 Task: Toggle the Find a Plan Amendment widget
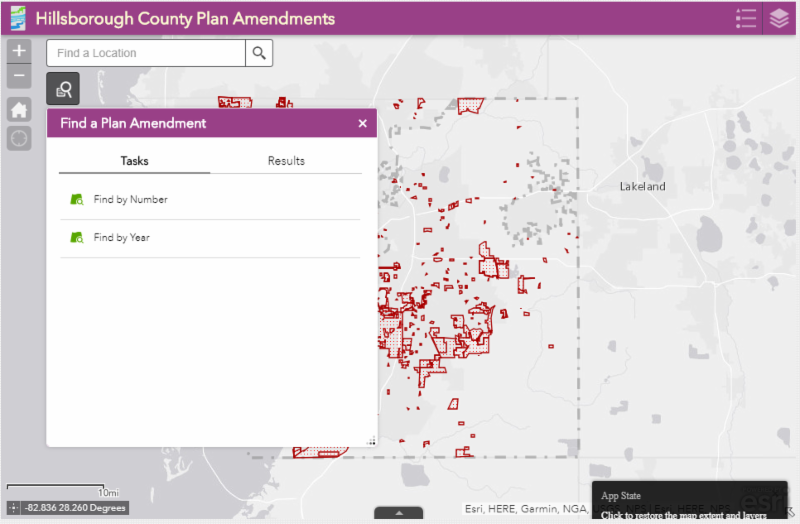(x=63, y=90)
